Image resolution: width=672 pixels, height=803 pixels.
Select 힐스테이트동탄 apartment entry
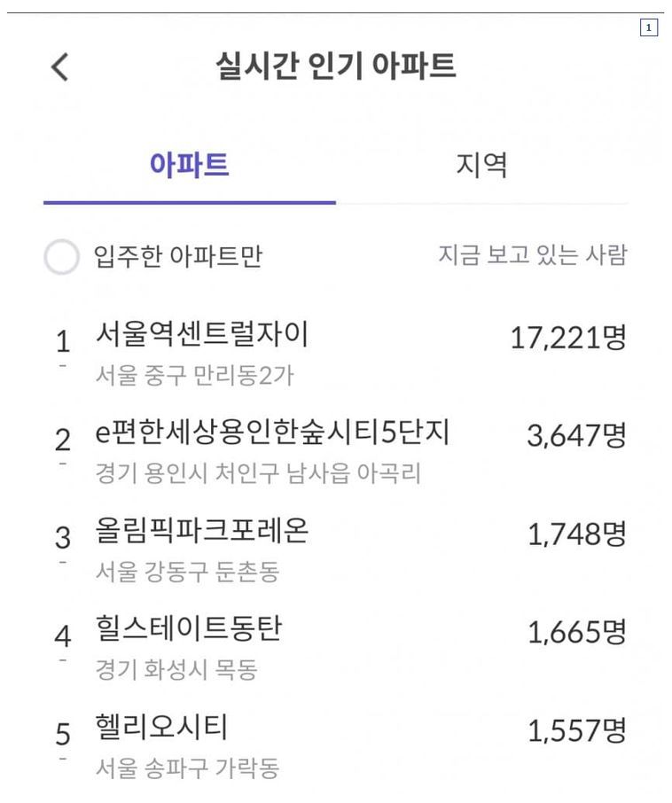189,628
